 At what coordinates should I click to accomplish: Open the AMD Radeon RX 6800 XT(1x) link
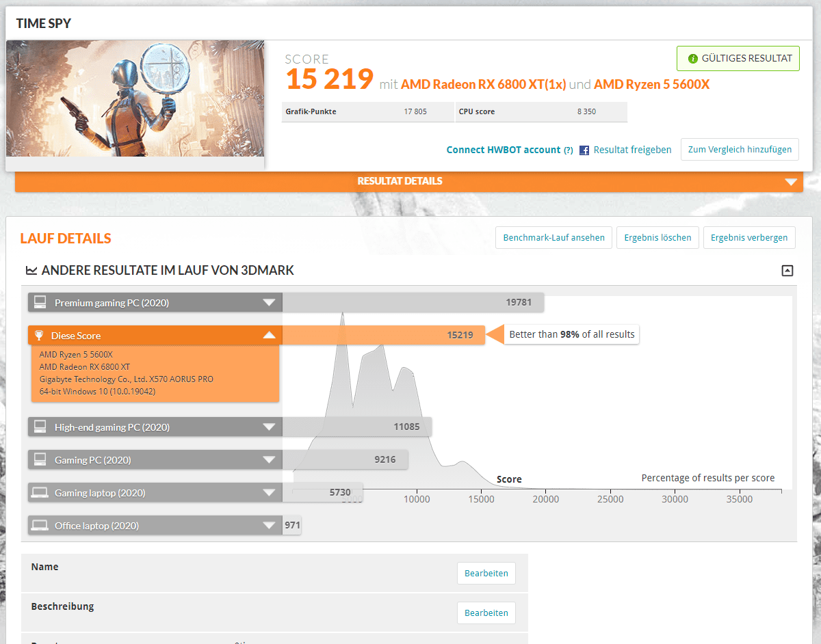coord(483,85)
